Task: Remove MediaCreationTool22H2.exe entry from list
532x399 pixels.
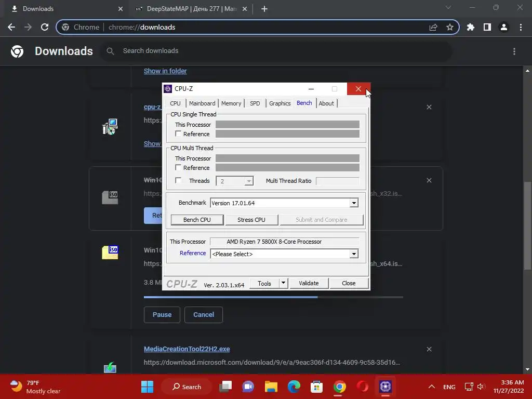Action: tap(429, 349)
